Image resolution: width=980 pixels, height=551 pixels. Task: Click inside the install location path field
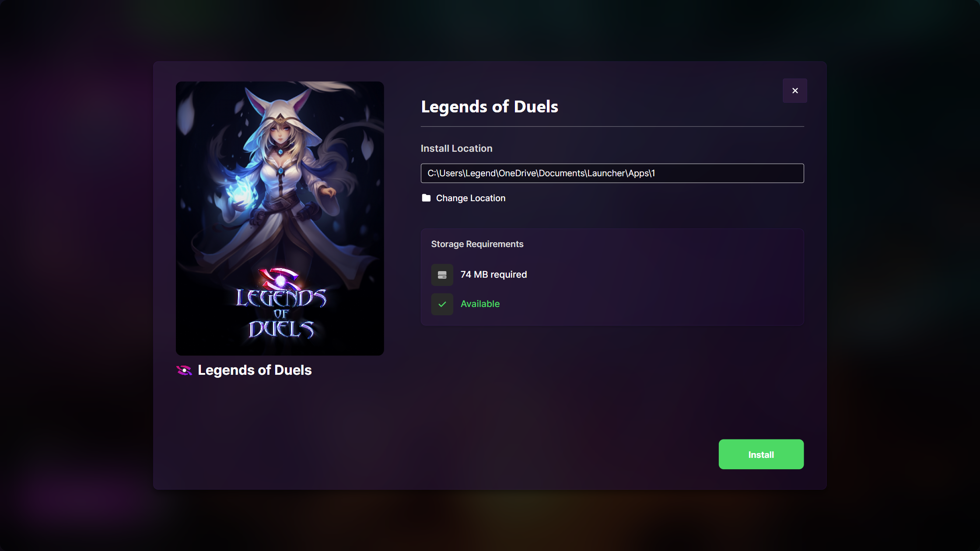[612, 173]
